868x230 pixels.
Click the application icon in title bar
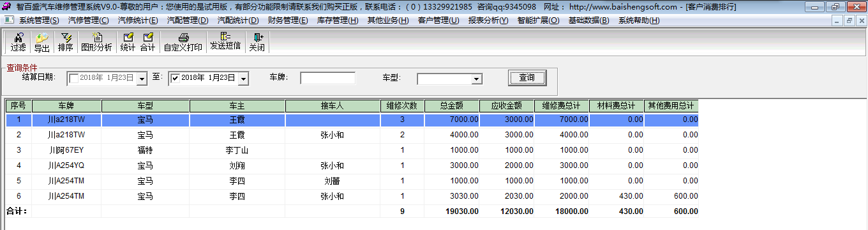(6, 6)
